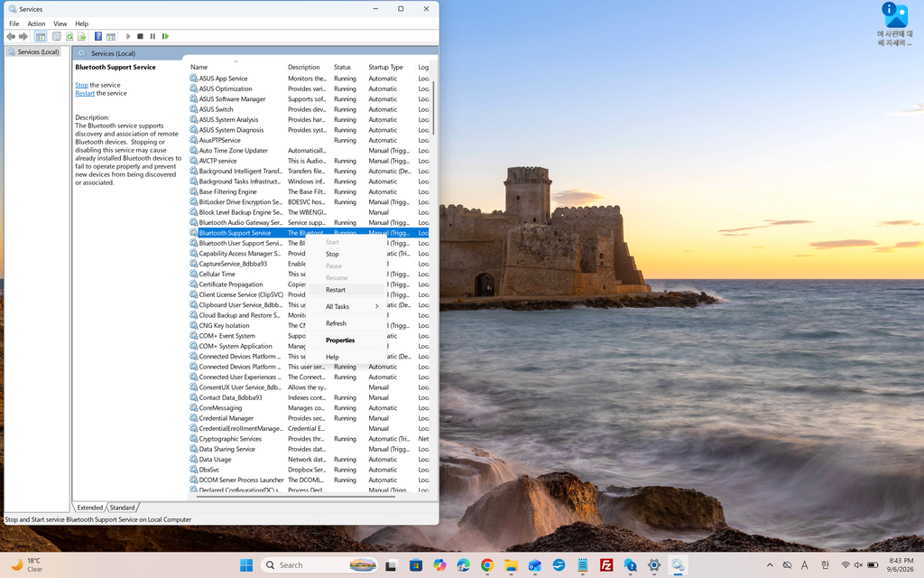Screen dimensions: 924x578
Task: Select the DCOM Server Process Launcher service
Action: pyautogui.click(x=309, y=480)
